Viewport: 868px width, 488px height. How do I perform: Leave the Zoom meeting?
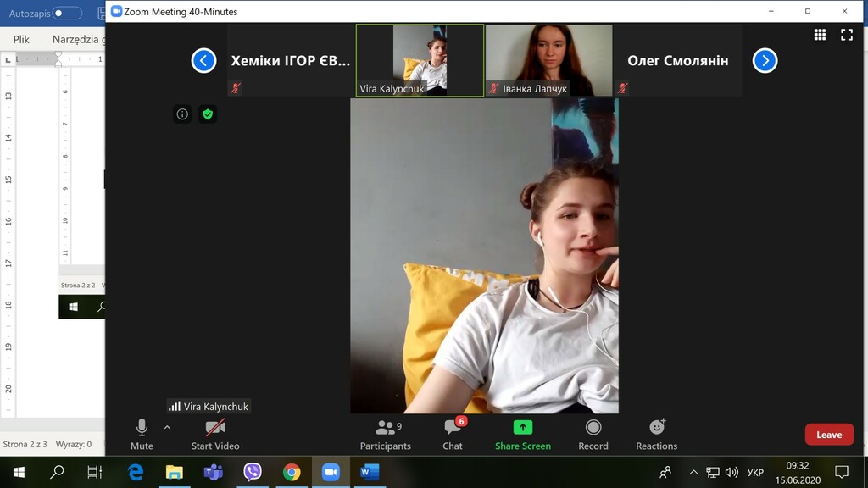pos(828,435)
